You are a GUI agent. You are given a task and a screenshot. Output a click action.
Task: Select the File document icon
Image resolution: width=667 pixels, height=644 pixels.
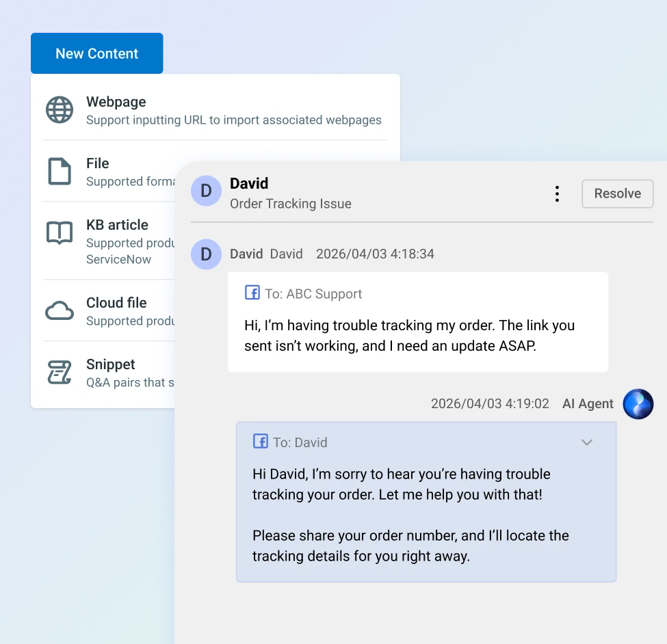(x=60, y=171)
